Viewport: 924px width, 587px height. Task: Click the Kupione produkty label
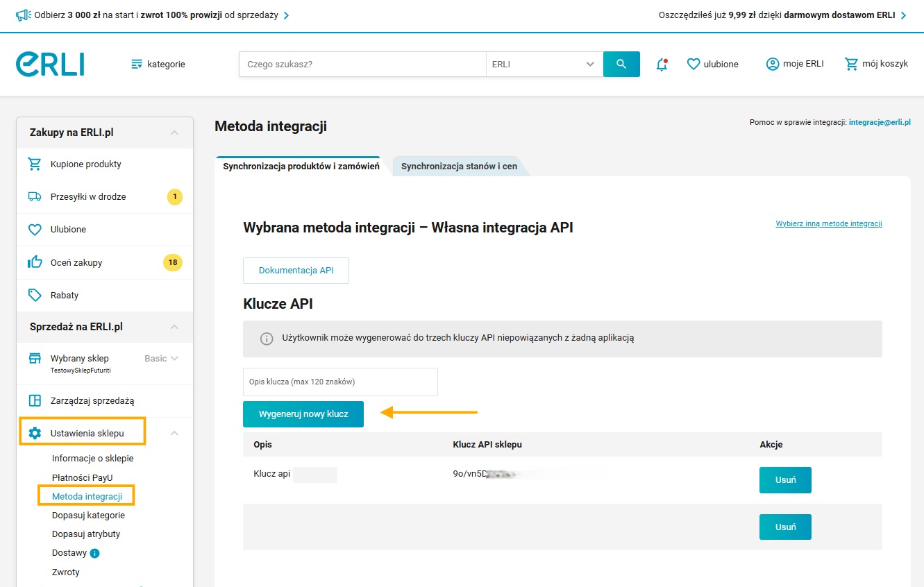click(86, 164)
